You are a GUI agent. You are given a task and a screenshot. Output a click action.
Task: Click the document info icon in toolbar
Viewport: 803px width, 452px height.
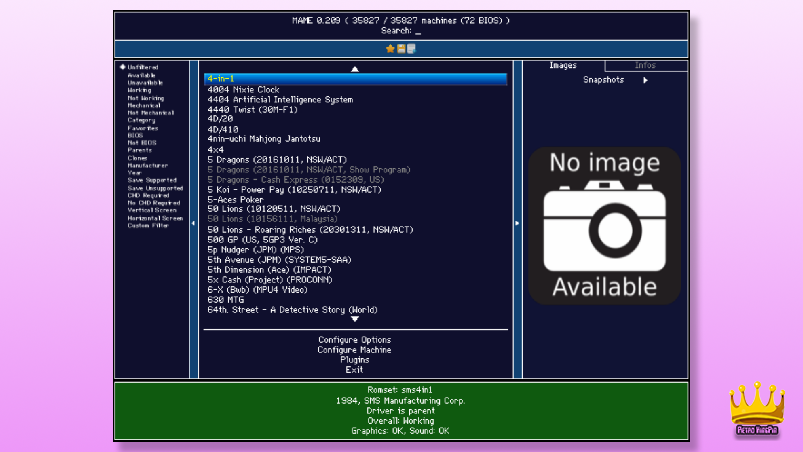coord(411,49)
